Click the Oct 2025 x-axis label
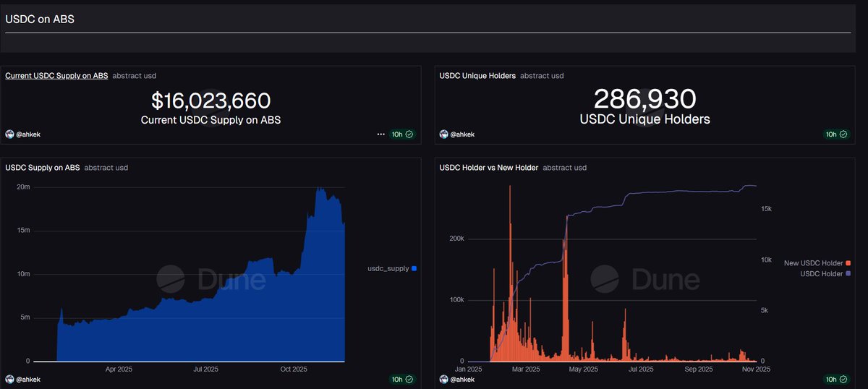The width and height of the screenshot is (868, 389). [x=294, y=369]
